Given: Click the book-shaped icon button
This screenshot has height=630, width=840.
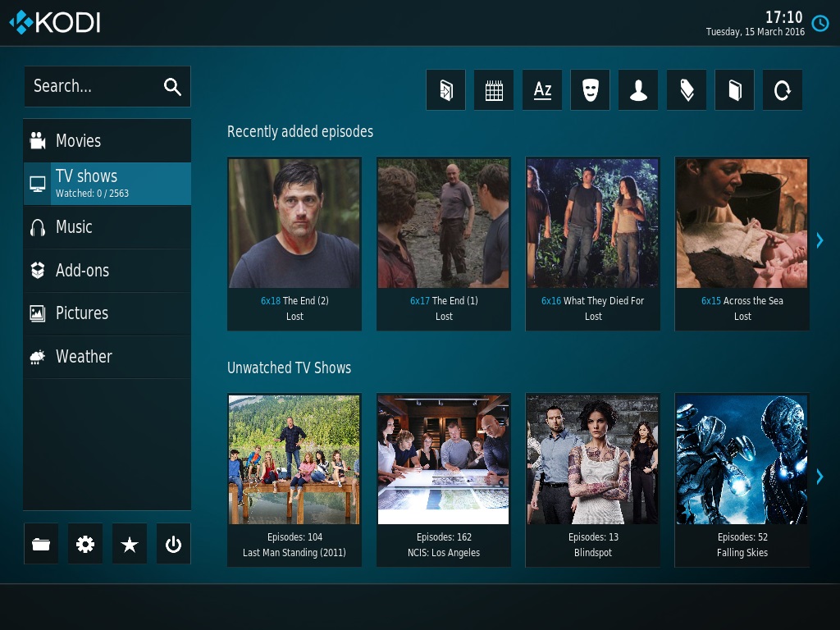Looking at the screenshot, I should coord(734,90).
